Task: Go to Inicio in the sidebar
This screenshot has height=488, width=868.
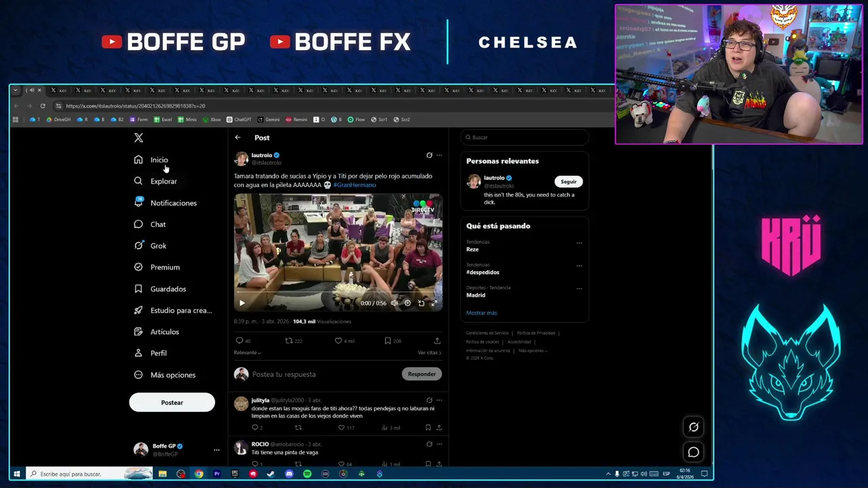Action: 151,160
